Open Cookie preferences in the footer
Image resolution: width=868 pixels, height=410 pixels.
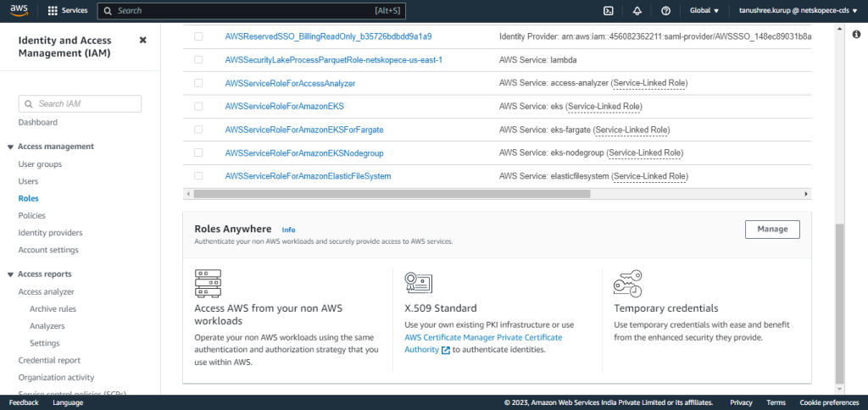pos(829,403)
